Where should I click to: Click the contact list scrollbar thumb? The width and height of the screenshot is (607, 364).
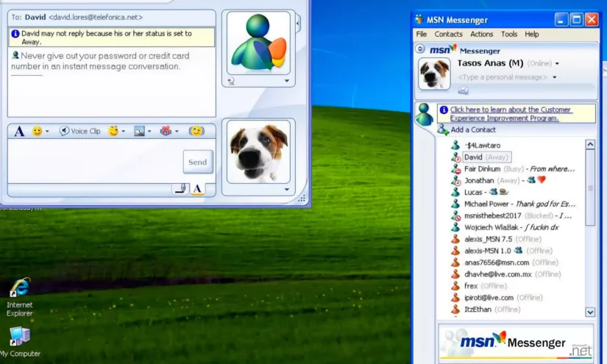click(x=590, y=188)
